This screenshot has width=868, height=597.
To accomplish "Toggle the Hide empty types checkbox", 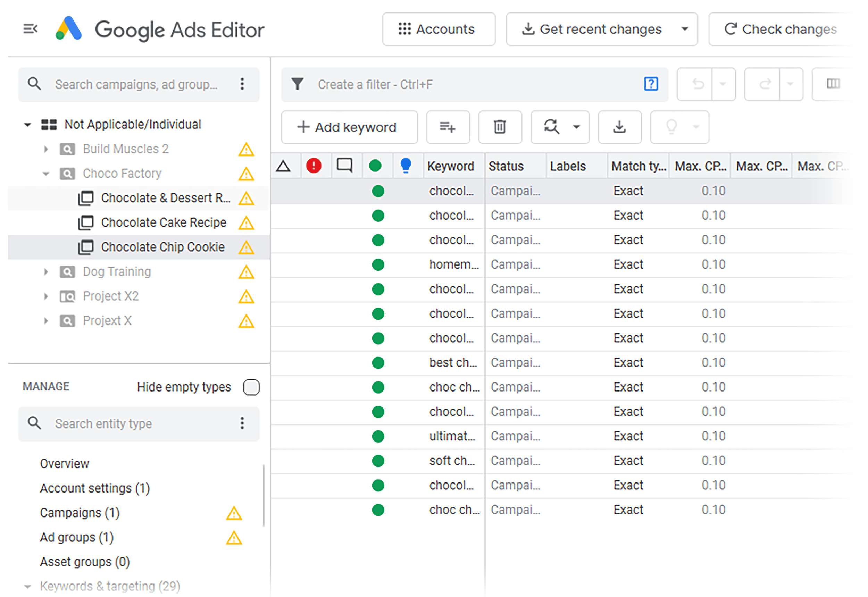I will [x=251, y=387].
